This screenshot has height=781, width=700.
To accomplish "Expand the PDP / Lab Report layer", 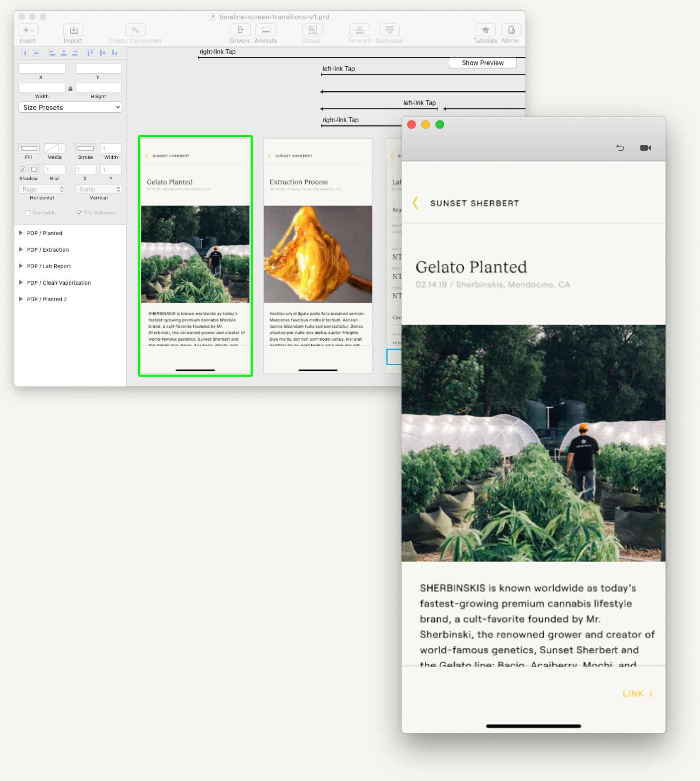I will (21, 266).
